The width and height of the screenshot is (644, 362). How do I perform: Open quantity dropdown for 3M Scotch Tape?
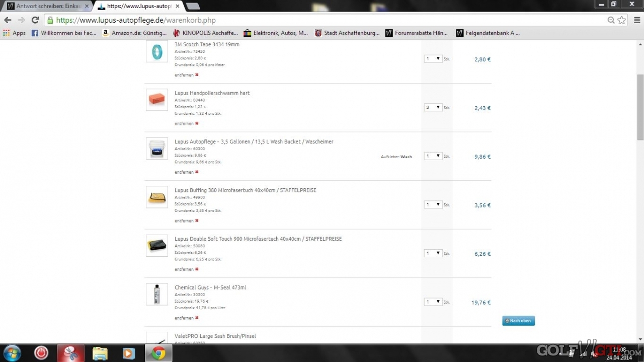tap(433, 59)
